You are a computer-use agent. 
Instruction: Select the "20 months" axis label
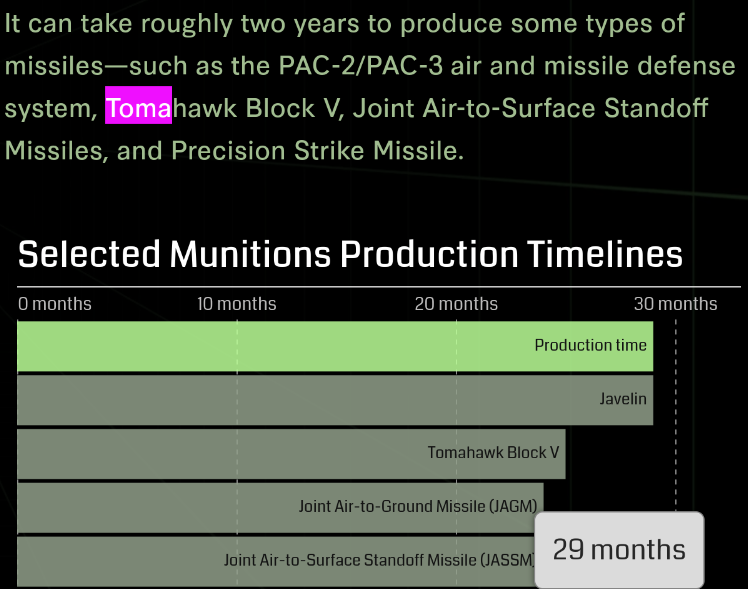(456, 304)
